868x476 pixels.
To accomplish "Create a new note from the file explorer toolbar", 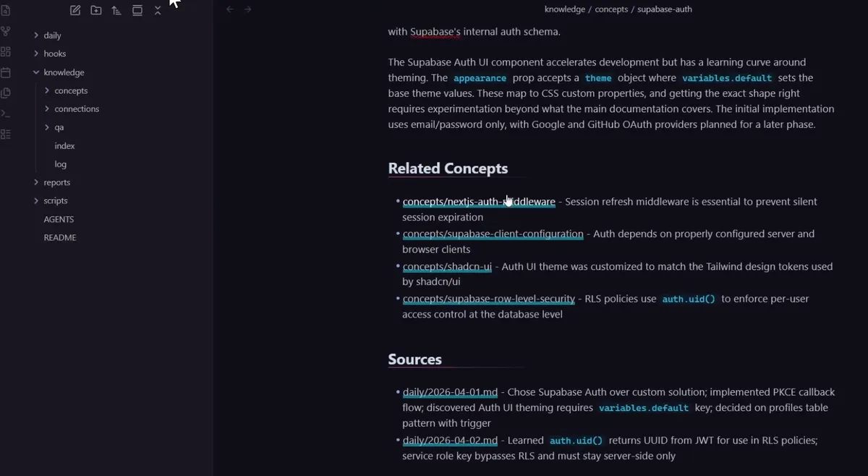I will 75,10.
